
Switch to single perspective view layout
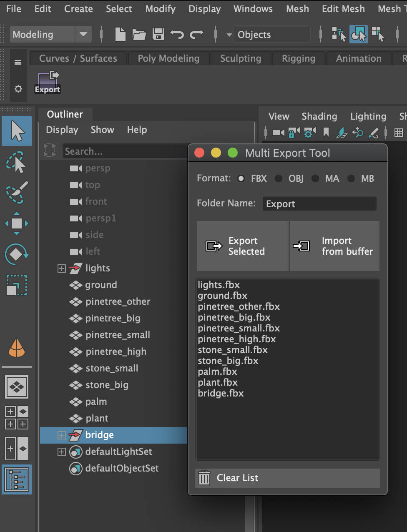[17, 387]
